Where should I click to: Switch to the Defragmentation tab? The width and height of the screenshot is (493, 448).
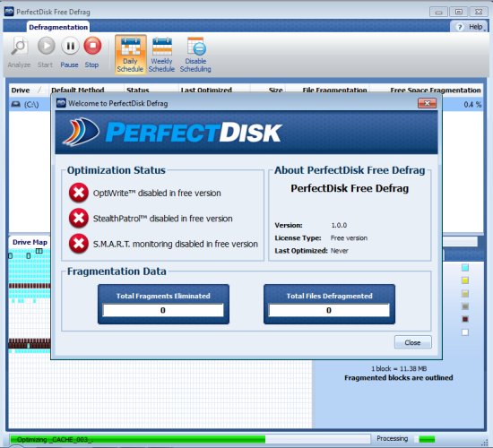58,27
